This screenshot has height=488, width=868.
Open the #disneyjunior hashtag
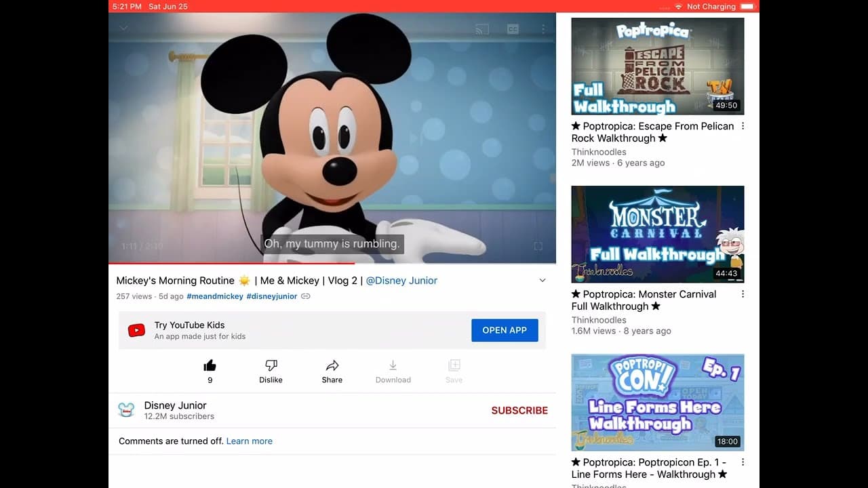point(272,296)
